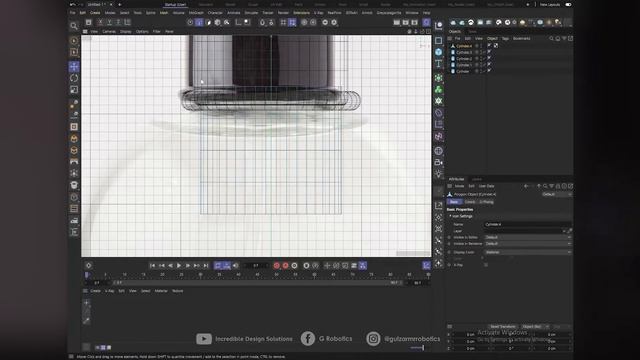Switch to the Takes tab
This screenshot has height=360, width=640.
tap(472, 31)
